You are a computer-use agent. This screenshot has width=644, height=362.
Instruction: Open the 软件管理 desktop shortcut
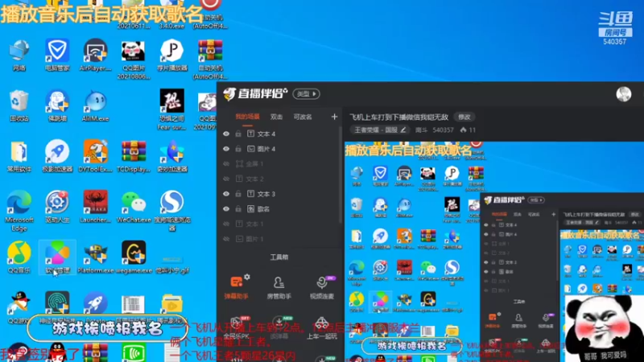(x=56, y=257)
